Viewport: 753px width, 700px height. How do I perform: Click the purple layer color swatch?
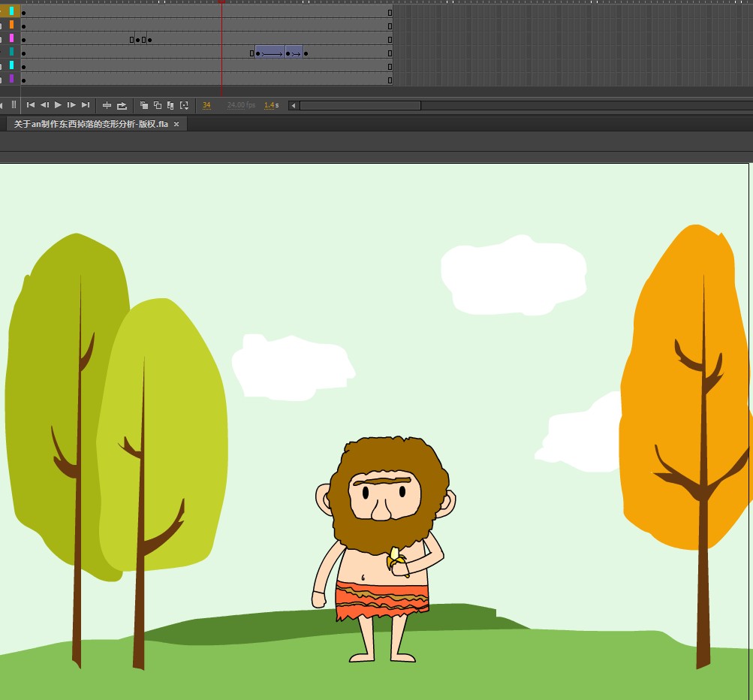tap(12, 79)
